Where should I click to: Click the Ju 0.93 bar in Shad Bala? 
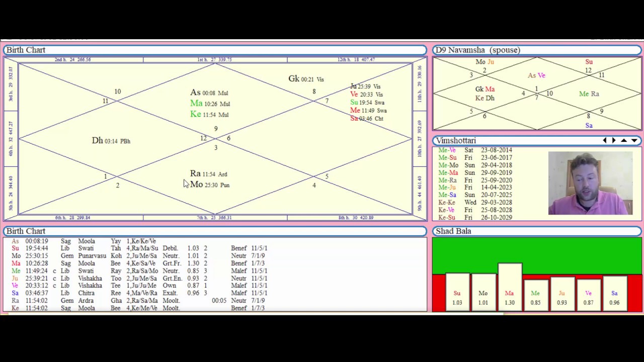click(x=561, y=295)
